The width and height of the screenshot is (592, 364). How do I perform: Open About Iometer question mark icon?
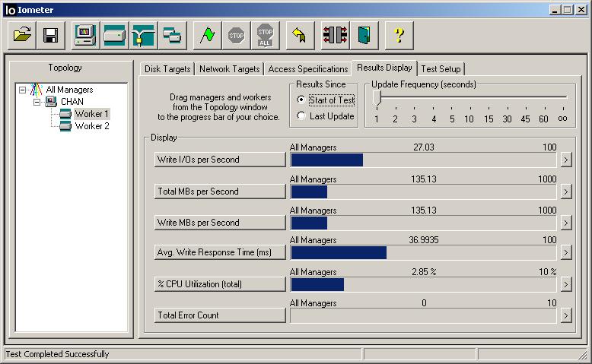pos(399,36)
